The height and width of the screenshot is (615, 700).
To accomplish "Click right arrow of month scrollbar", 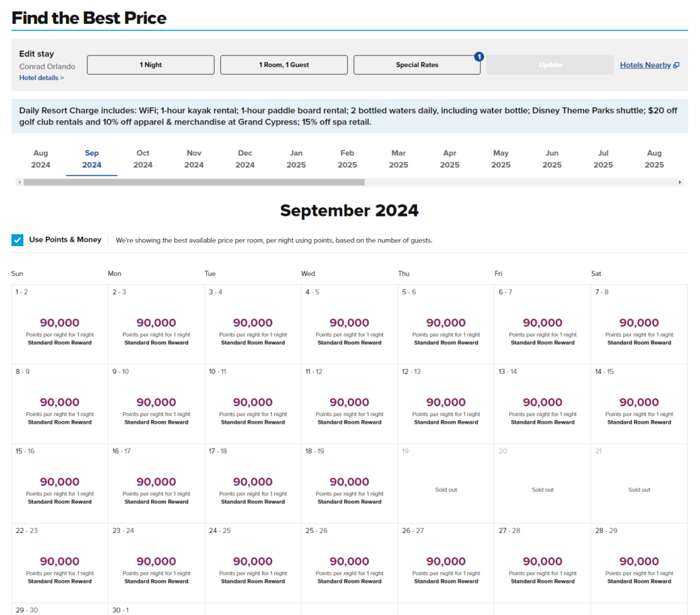I will click(679, 182).
